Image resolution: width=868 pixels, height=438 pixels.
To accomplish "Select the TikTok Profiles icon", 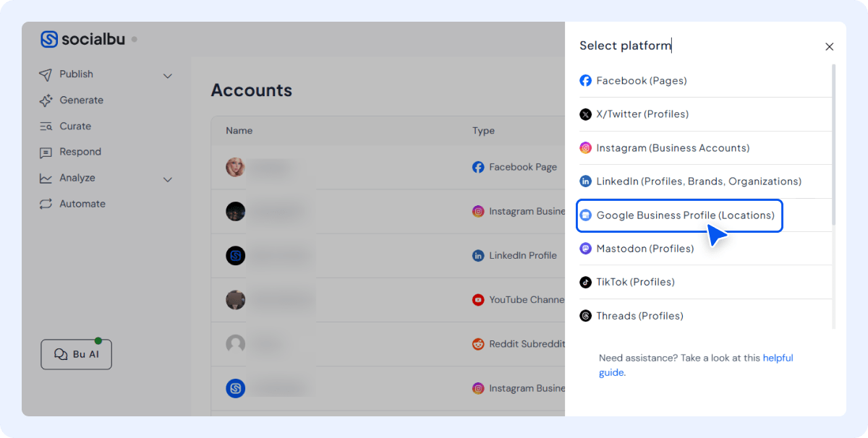I will [585, 282].
